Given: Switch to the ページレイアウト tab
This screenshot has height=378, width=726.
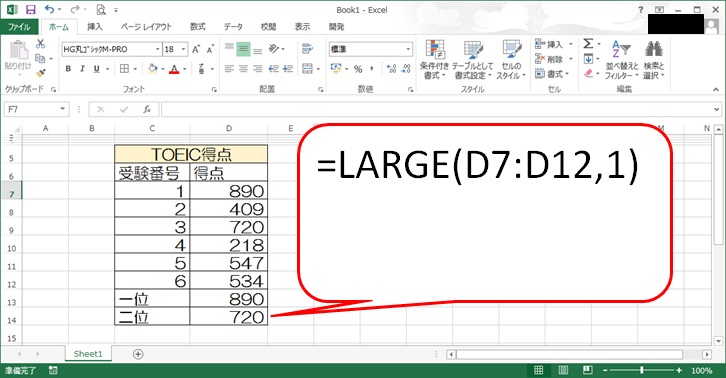Looking at the screenshot, I should [146, 27].
